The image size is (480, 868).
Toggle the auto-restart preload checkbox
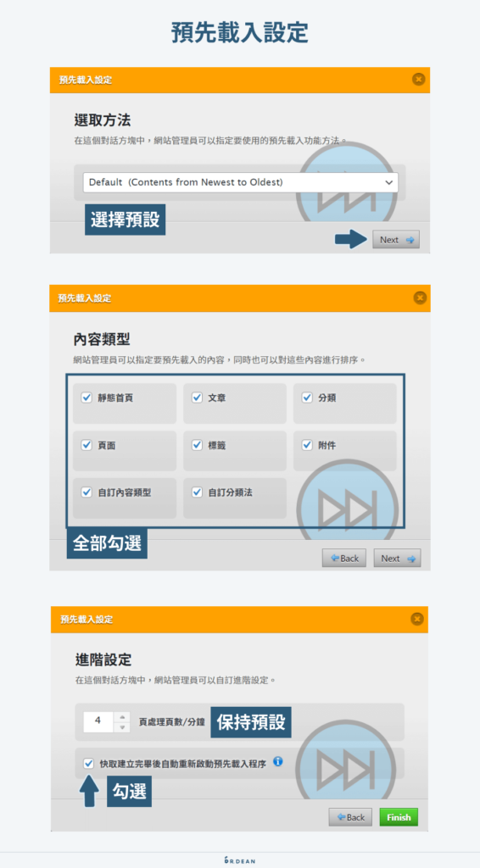click(x=88, y=764)
